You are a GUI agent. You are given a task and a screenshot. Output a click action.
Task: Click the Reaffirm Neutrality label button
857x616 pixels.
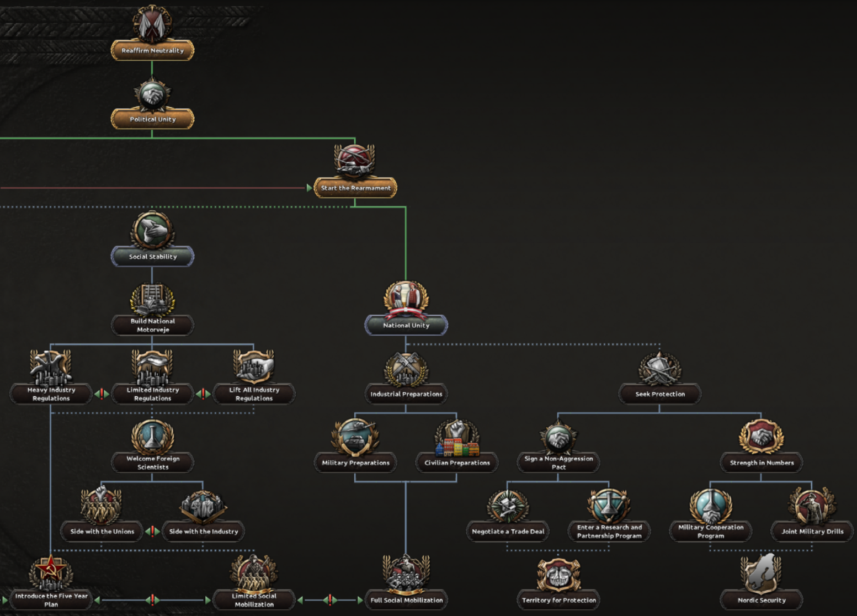point(152,50)
